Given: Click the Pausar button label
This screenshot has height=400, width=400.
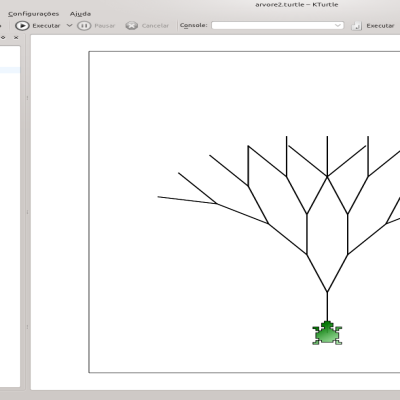Looking at the screenshot, I should 104,26.
